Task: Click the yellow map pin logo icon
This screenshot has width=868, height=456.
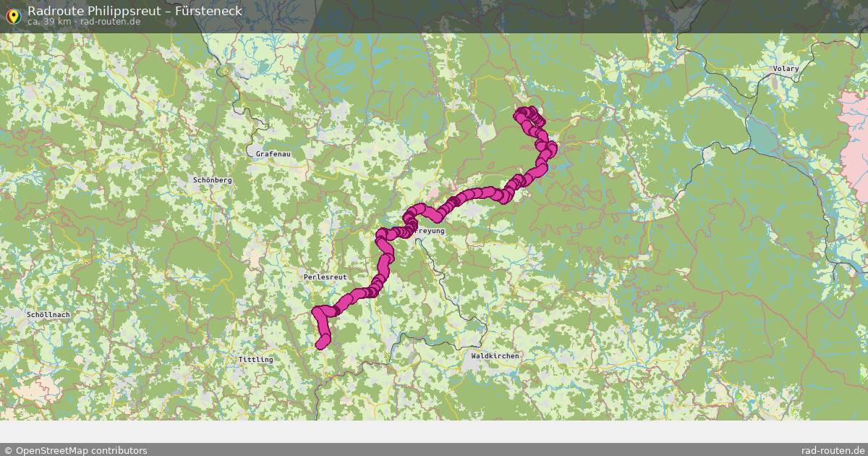Action: coord(12,15)
